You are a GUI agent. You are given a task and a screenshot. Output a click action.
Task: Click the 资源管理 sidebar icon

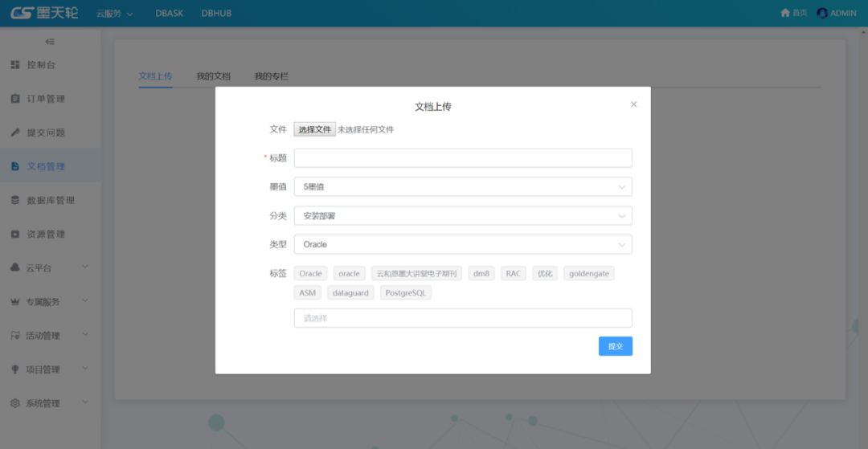pyautogui.click(x=14, y=234)
